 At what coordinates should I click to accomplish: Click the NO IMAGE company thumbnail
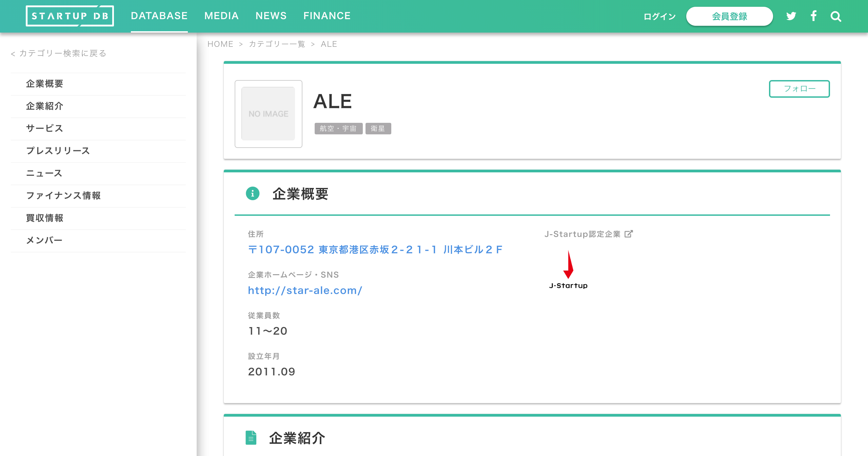268,114
